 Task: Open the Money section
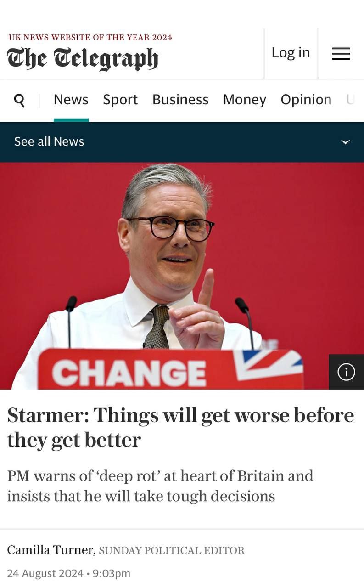pyautogui.click(x=245, y=100)
